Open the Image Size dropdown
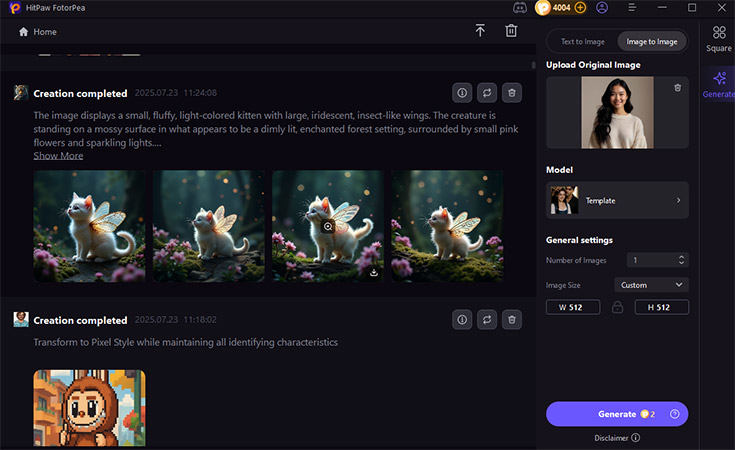Image resolution: width=735 pixels, height=450 pixels. 651,285
